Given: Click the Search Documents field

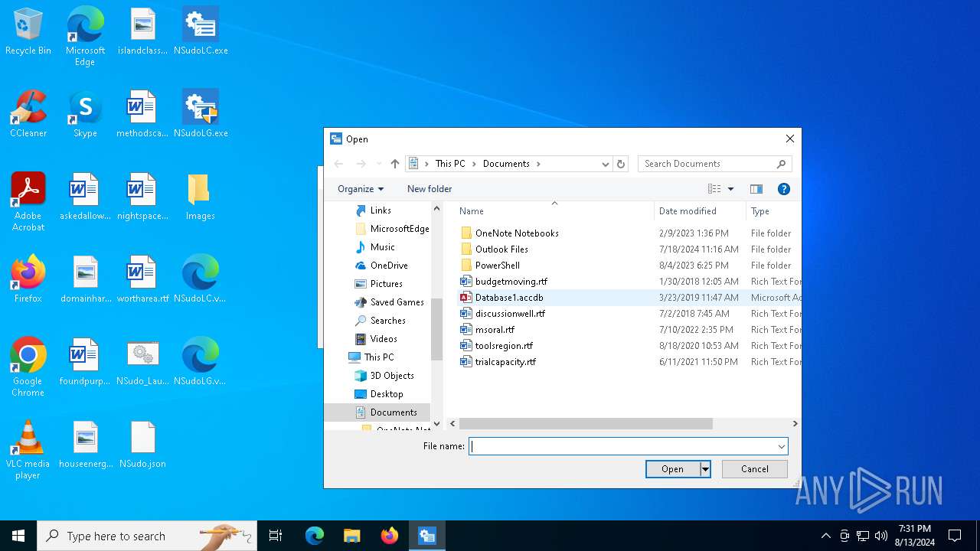Looking at the screenshot, I should 707,164.
